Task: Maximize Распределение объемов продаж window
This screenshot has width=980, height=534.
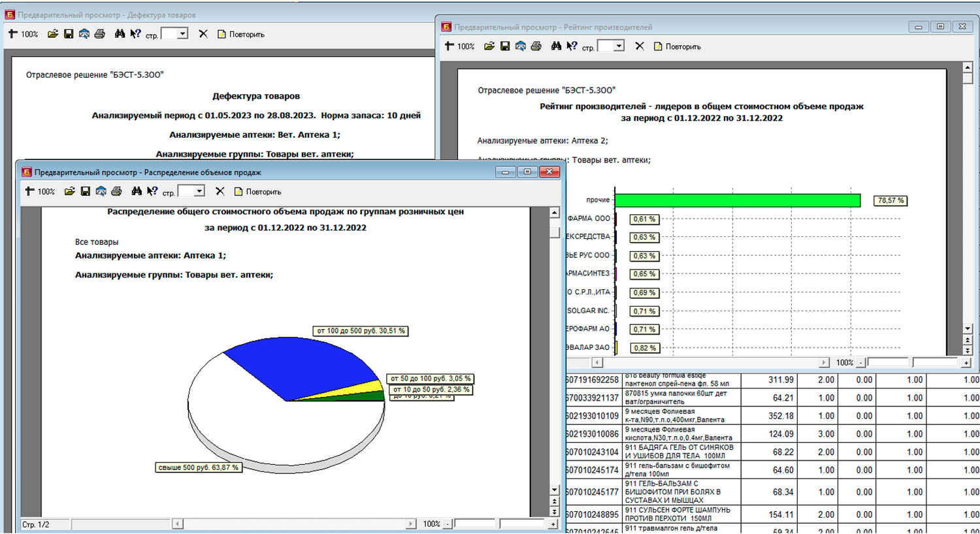Action: pos(527,172)
